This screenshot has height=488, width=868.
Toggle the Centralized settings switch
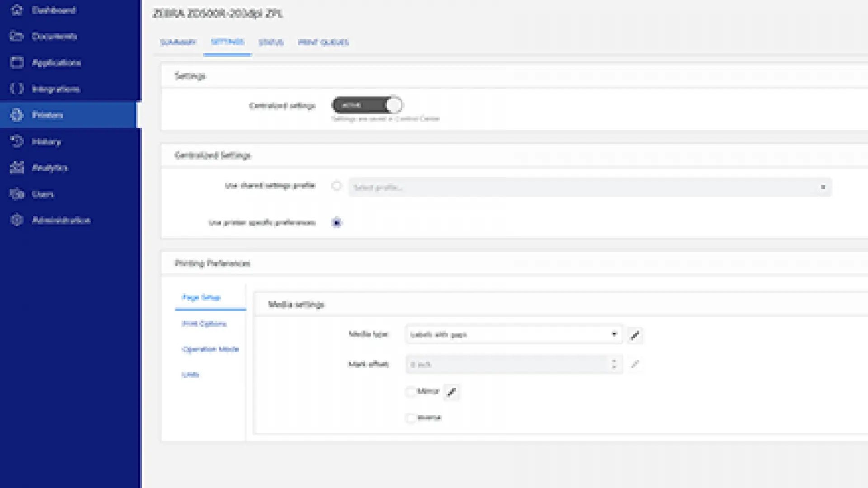coord(367,105)
